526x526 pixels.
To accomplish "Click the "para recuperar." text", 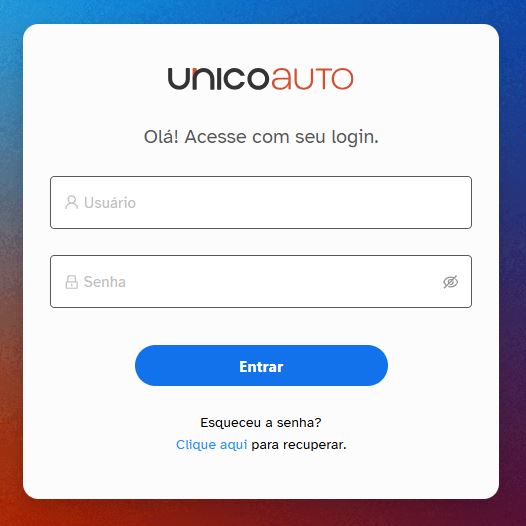I will [299, 445].
